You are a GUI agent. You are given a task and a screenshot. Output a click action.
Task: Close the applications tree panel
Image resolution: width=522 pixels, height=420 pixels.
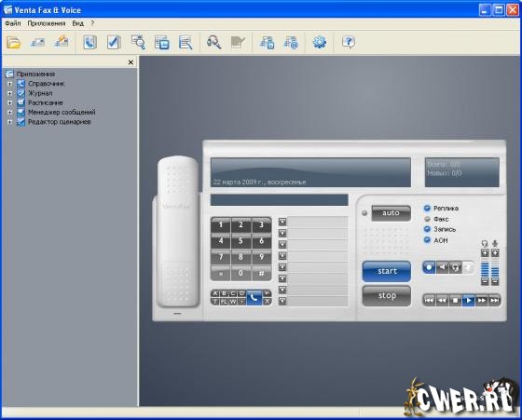[x=130, y=62]
